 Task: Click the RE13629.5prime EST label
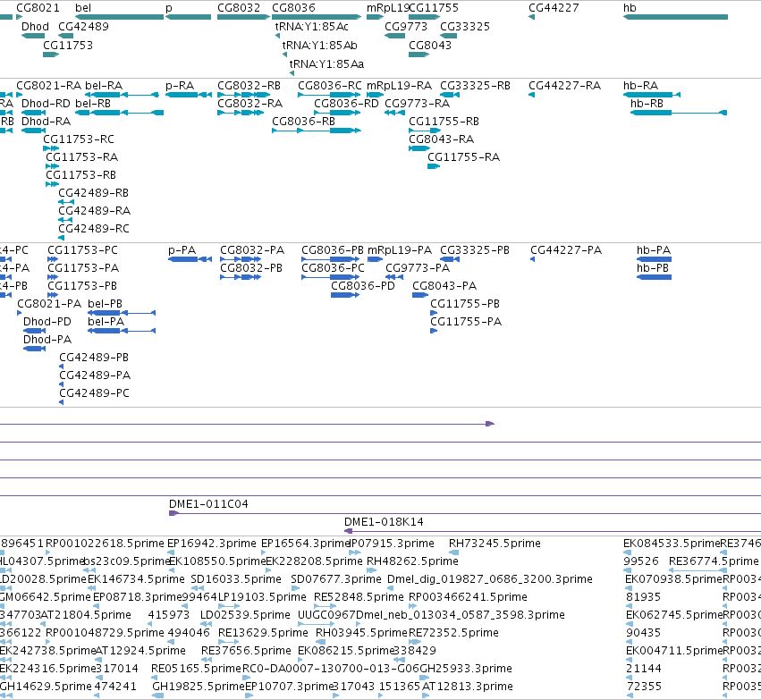tap(263, 633)
